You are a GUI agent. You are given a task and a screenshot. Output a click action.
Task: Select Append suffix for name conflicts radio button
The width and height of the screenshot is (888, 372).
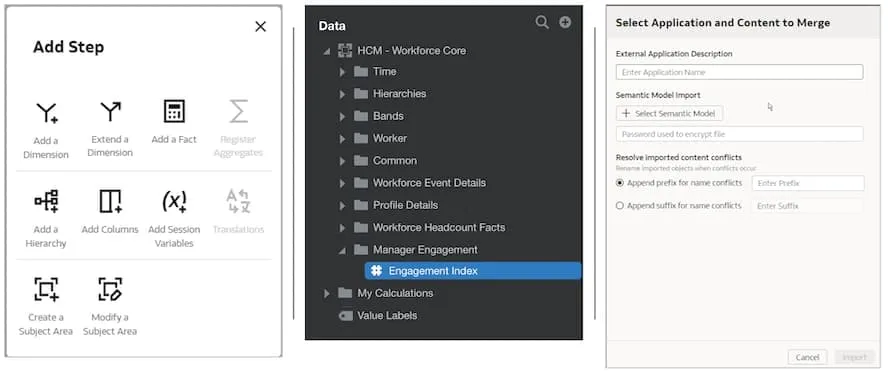pos(620,206)
